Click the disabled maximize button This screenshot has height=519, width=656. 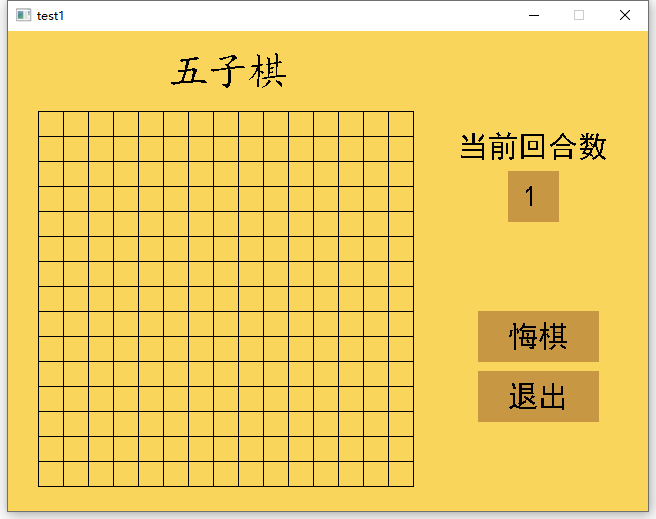579,15
